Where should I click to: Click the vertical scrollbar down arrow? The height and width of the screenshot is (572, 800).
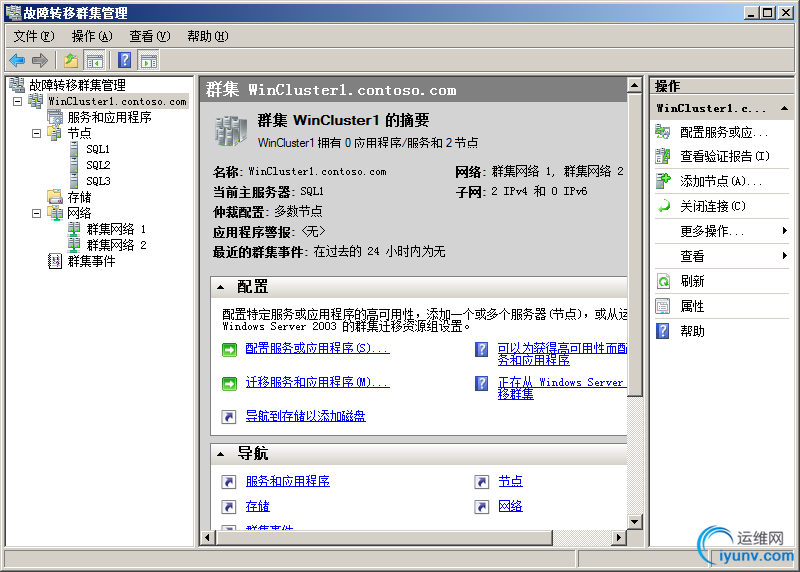(x=634, y=521)
